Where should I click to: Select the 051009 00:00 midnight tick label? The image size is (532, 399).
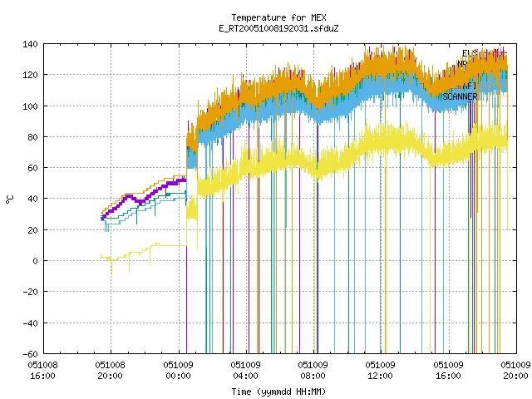point(178,371)
